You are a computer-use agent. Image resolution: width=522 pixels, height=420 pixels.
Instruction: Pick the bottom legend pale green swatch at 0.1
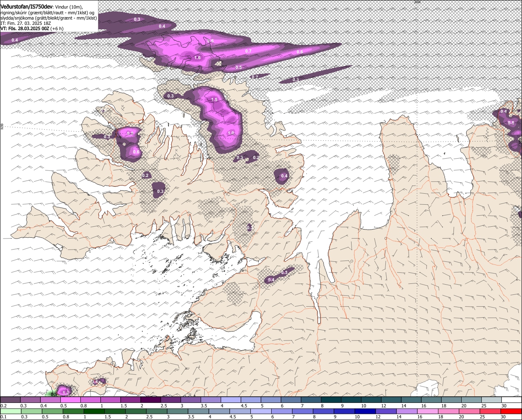(11, 411)
